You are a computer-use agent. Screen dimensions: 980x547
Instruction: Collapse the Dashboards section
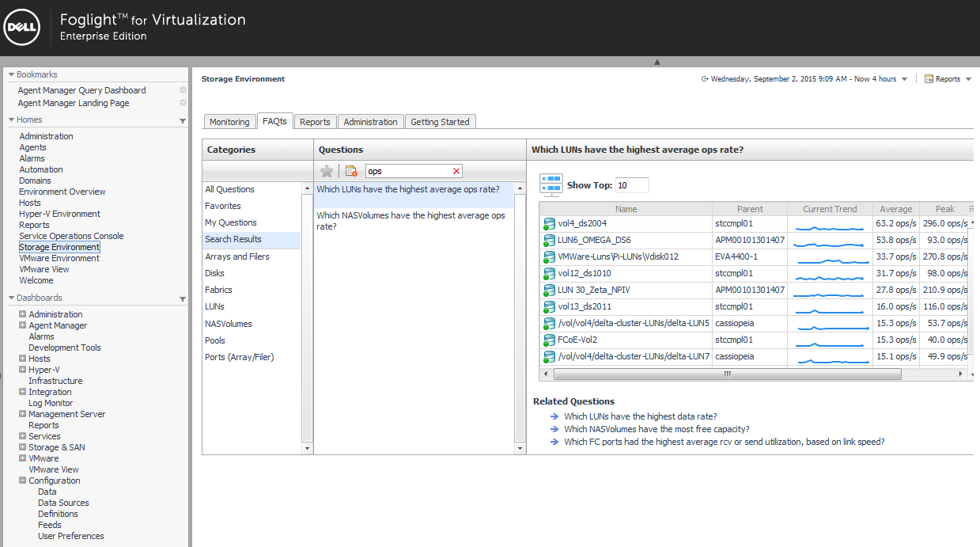pyautogui.click(x=11, y=298)
